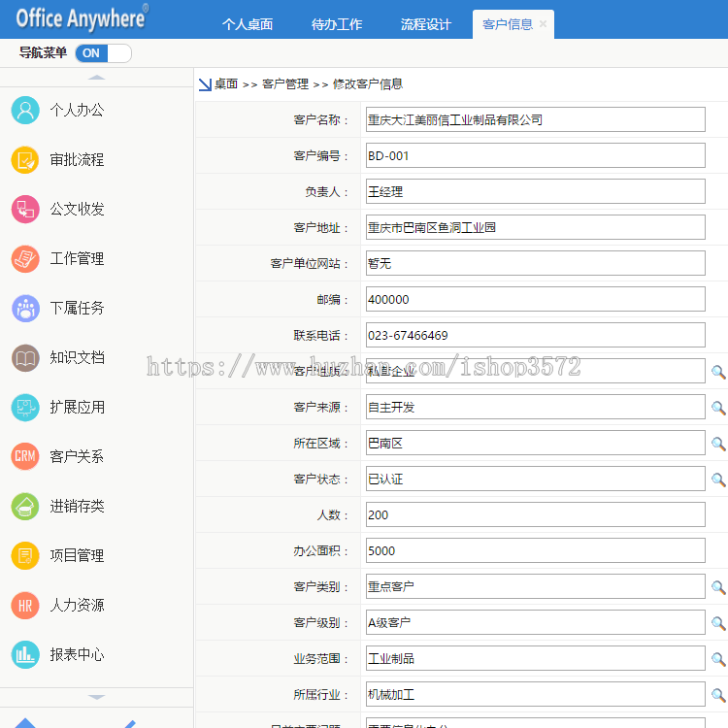
Task: Edit the 客户名称 input field
Action: click(535, 119)
